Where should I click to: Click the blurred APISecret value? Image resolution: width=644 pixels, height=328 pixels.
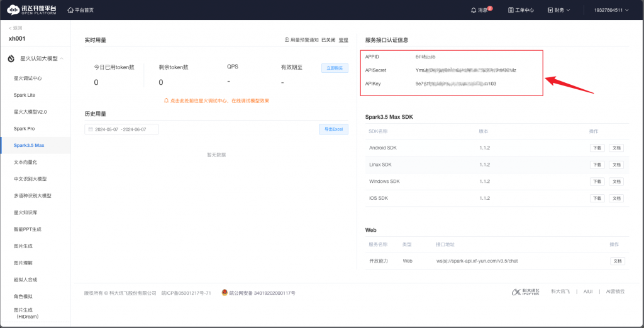(466, 70)
